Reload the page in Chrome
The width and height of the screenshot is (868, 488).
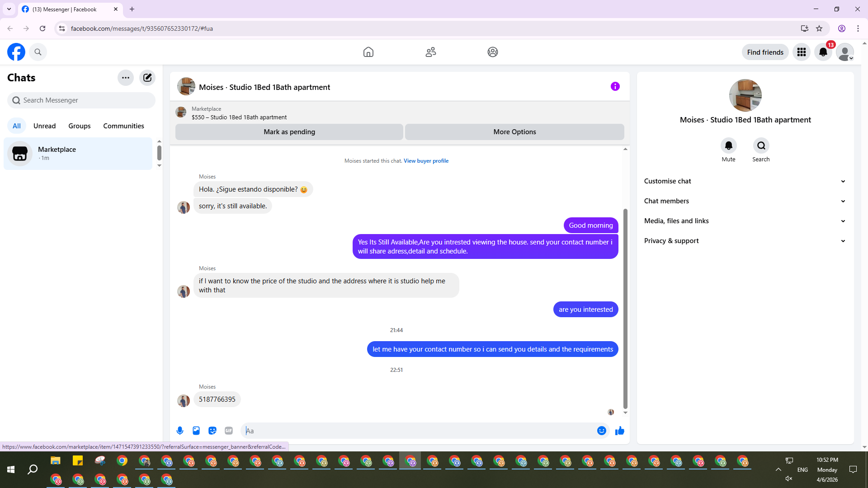[x=42, y=28]
